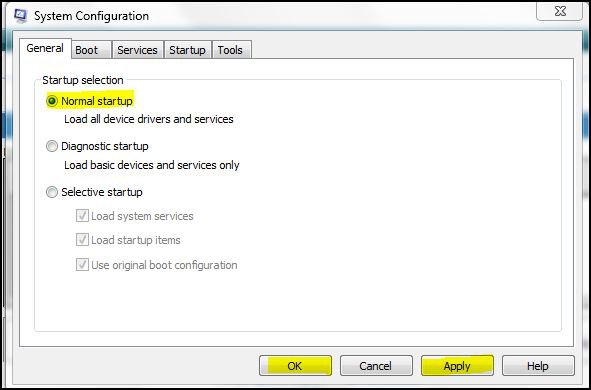
Task: Select the Normal startup radio button
Action: [52, 101]
